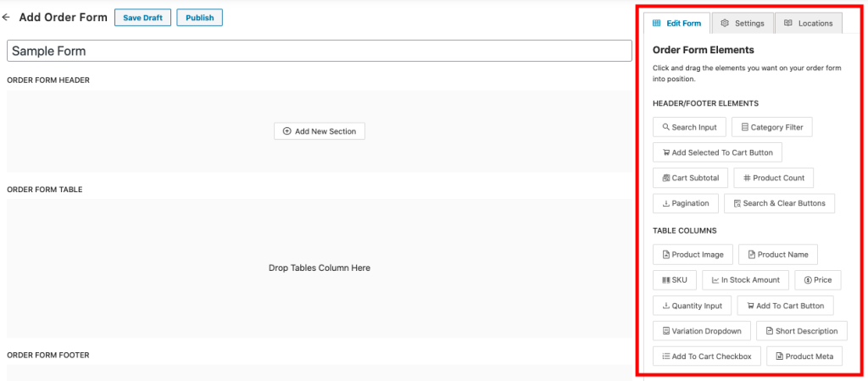This screenshot has height=381, width=868.
Task: Click Add New Section in the header area
Action: 319,131
